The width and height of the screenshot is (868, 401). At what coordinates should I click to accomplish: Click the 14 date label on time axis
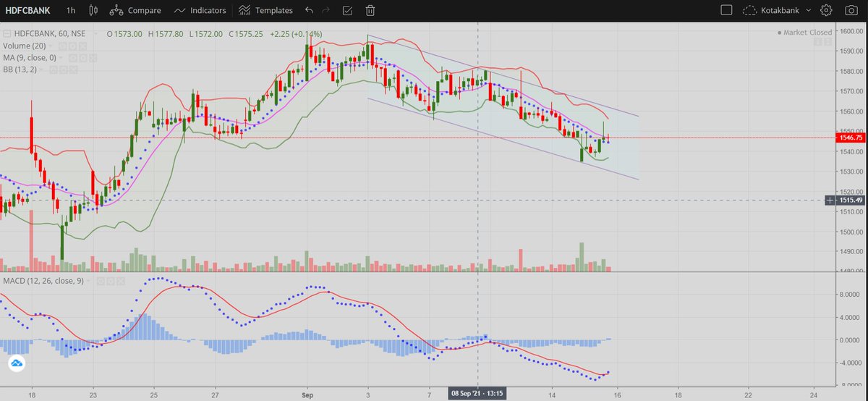552,394
